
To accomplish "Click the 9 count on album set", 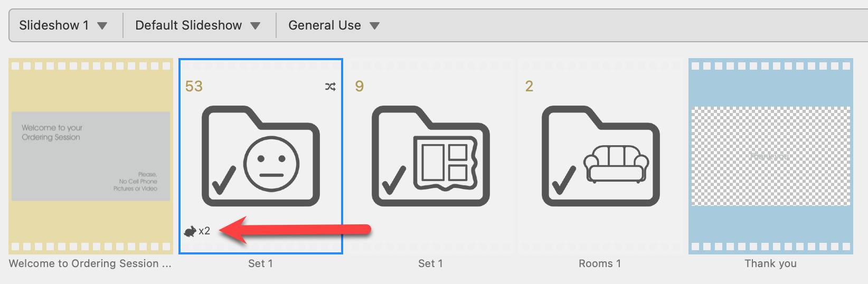I will coord(360,87).
